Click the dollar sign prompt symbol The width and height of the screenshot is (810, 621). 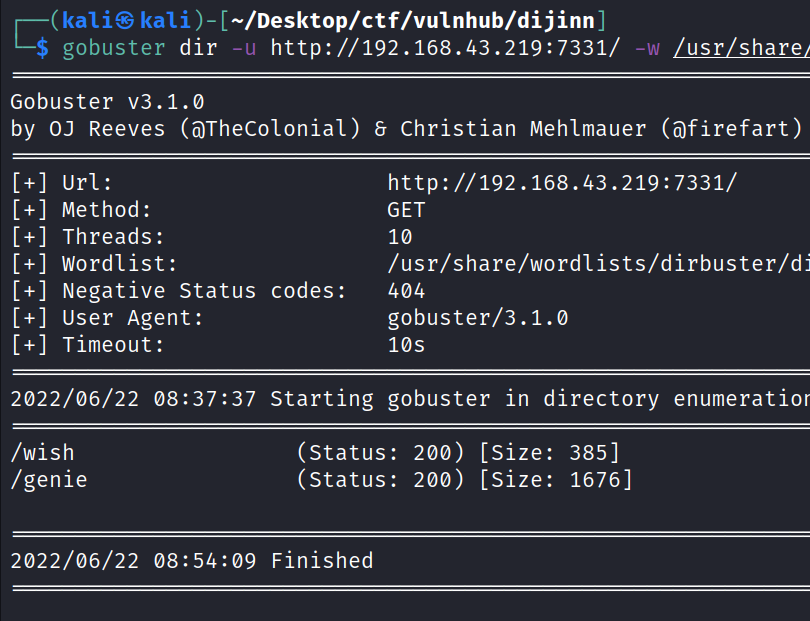tap(42, 48)
